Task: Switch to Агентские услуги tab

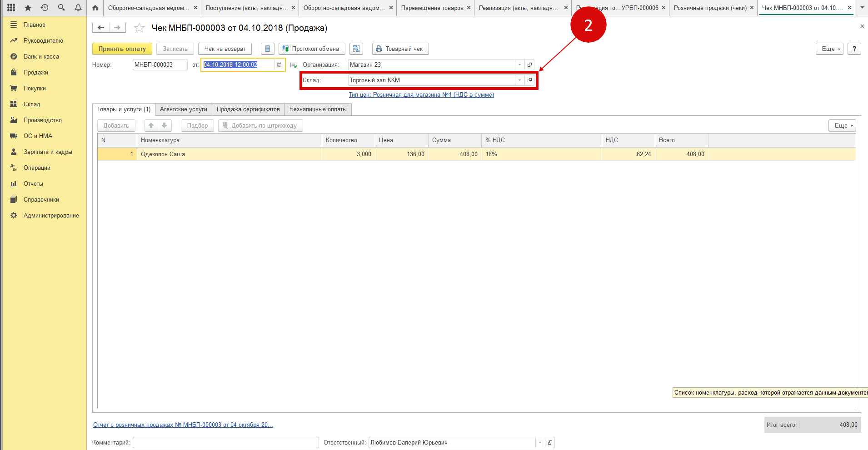Action: (184, 109)
